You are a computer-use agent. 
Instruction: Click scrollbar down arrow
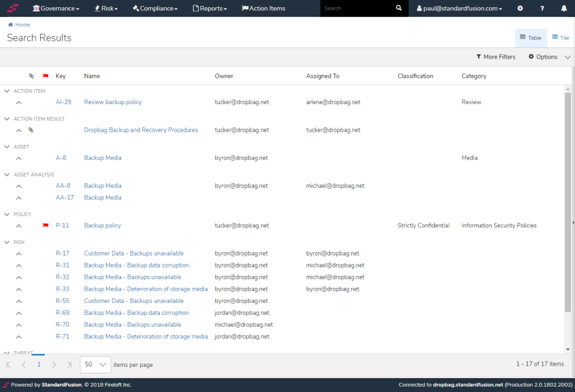click(x=568, y=350)
